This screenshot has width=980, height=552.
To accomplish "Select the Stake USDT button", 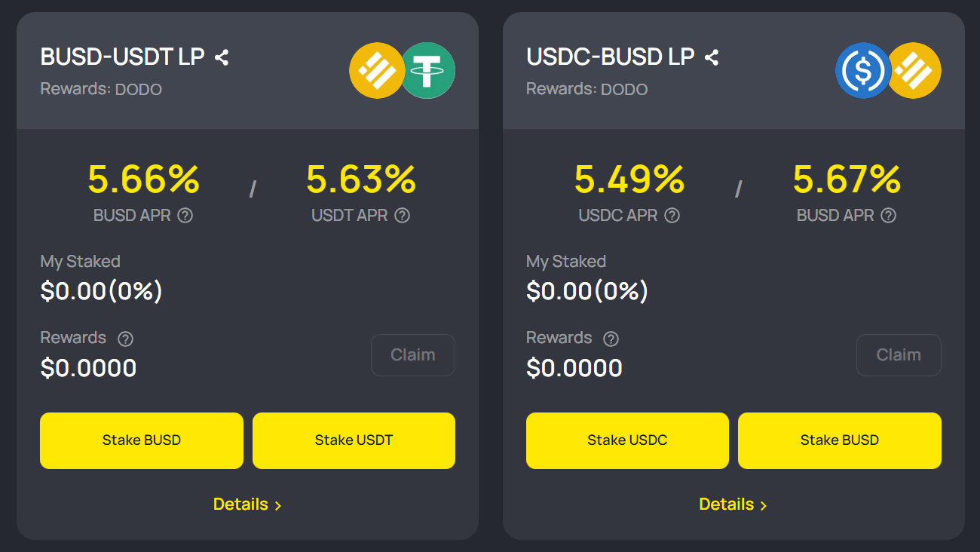I will click(x=354, y=440).
